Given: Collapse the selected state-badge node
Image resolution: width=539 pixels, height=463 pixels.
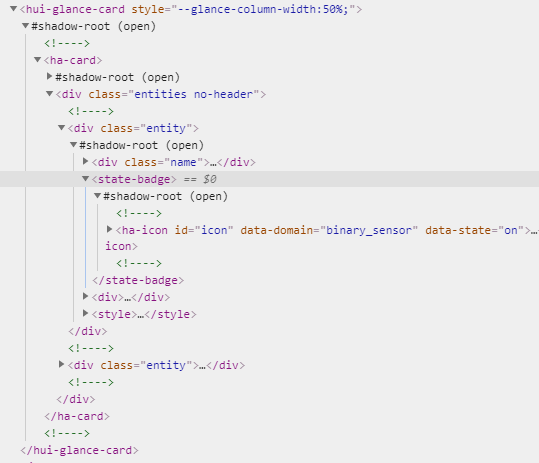Looking at the screenshot, I should pyautogui.click(x=86, y=178).
